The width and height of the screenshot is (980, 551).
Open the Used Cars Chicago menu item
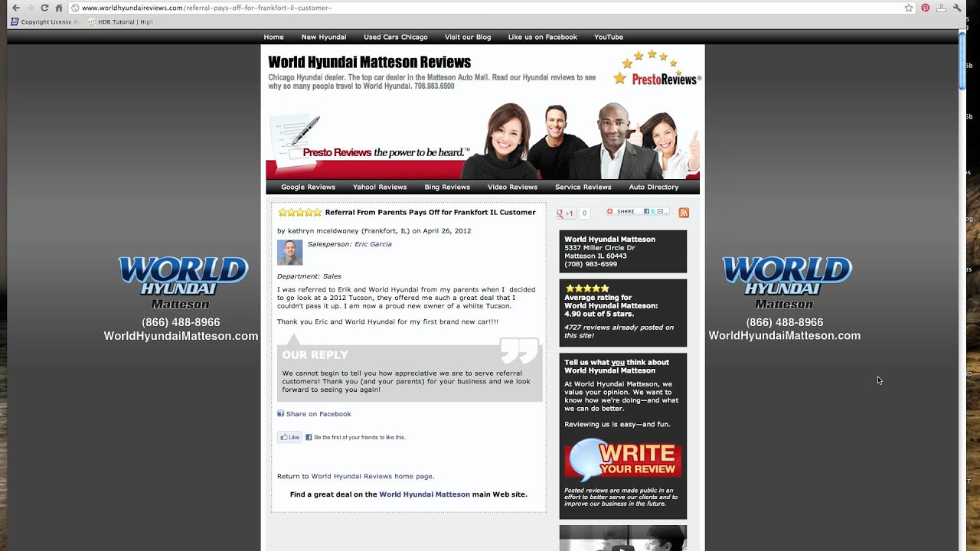click(396, 37)
